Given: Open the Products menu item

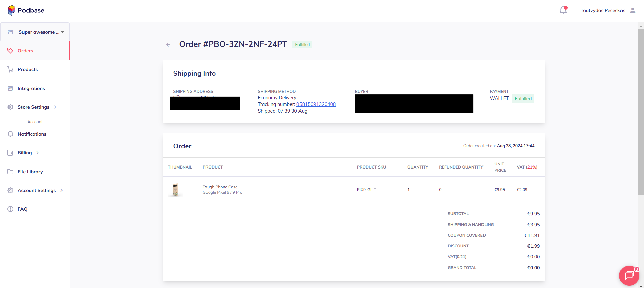Looking at the screenshot, I should click(35, 69).
